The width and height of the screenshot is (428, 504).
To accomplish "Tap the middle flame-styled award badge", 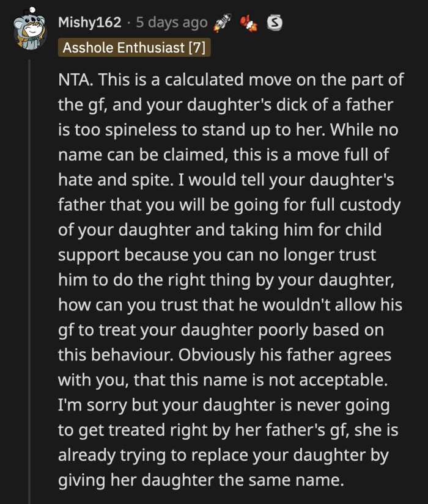I will click(250, 23).
